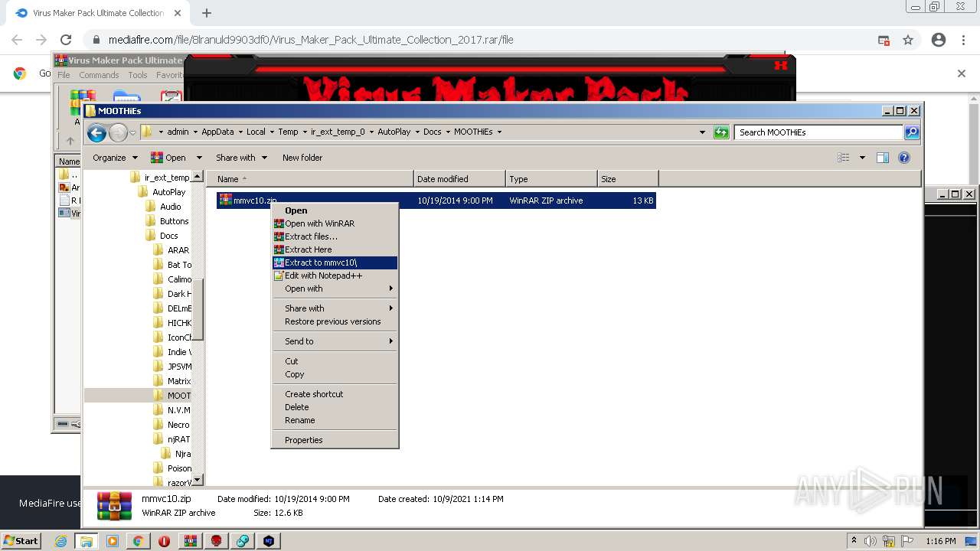
Task: Click the change view icon in toolbar
Action: [844, 158]
